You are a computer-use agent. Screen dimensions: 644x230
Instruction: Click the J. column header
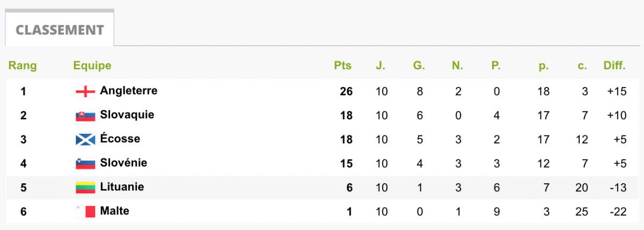380,66
